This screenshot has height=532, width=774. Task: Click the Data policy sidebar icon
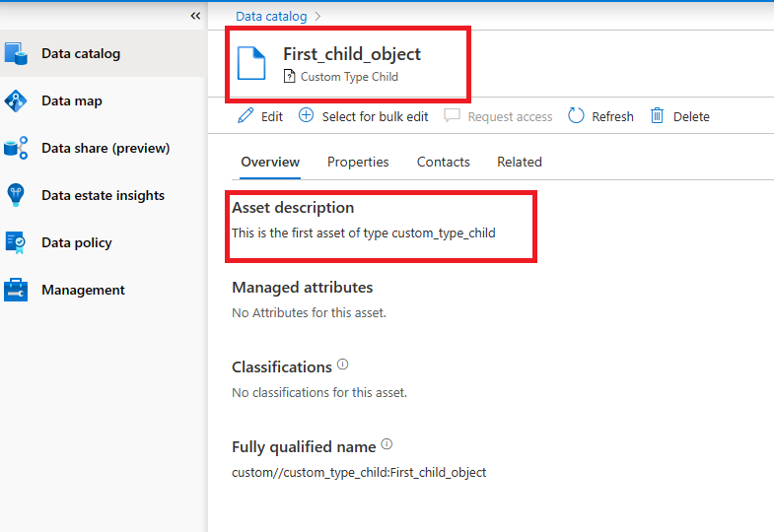click(x=16, y=242)
